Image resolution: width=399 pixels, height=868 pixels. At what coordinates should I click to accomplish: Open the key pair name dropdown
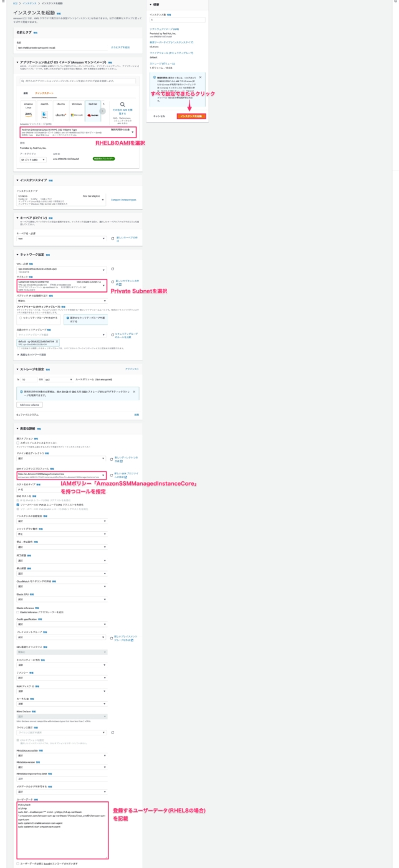(x=62, y=238)
